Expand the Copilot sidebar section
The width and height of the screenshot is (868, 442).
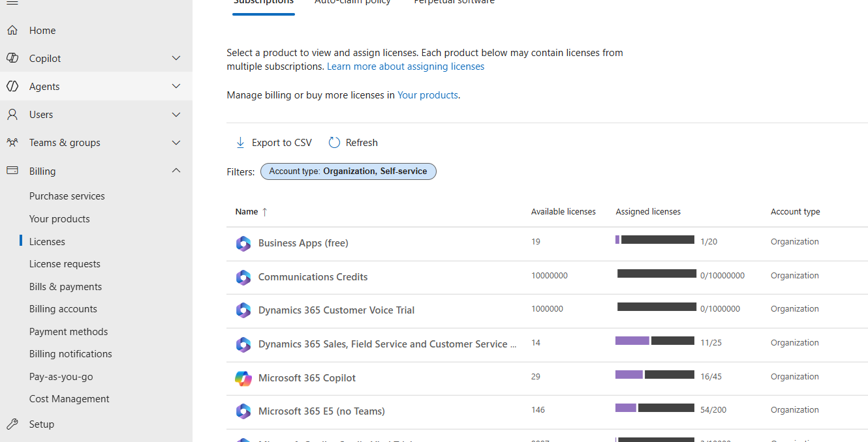(176, 58)
